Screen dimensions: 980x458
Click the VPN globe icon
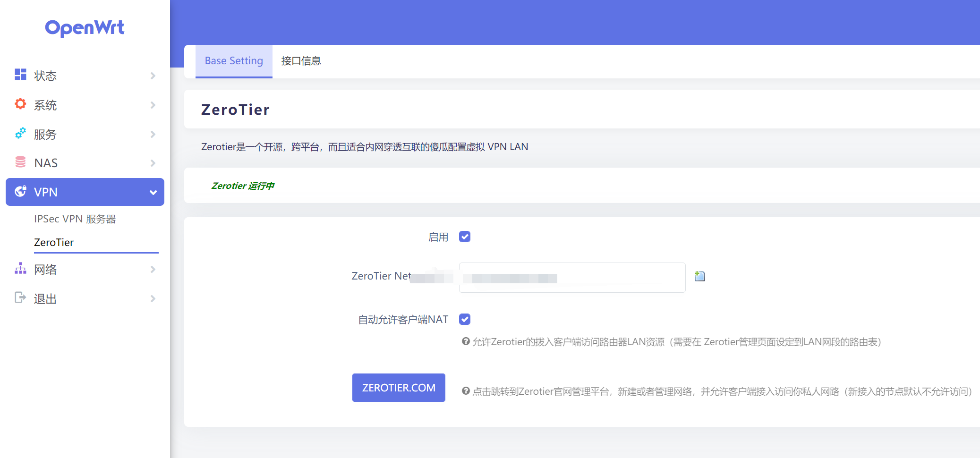[20, 192]
